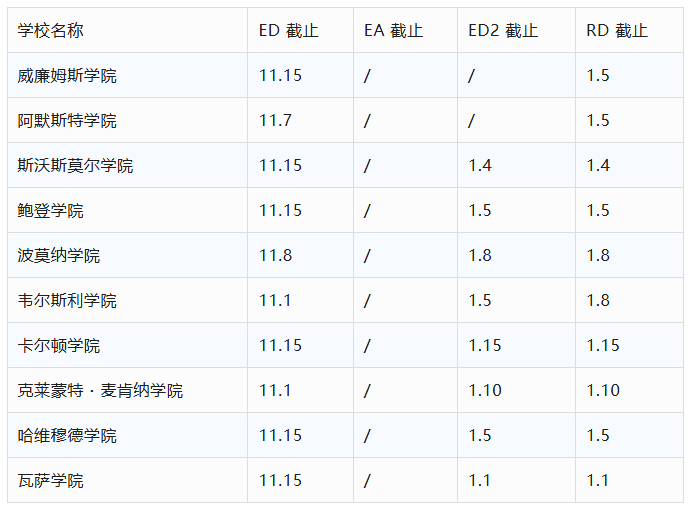Screen dimensions: 693x508
Task: Select the EA 截止 header cell
Action: coord(393,31)
